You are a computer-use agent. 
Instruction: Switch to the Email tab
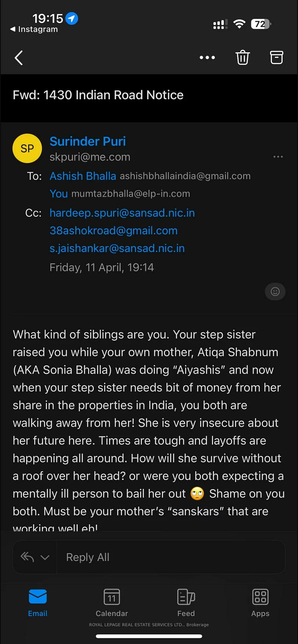click(38, 603)
